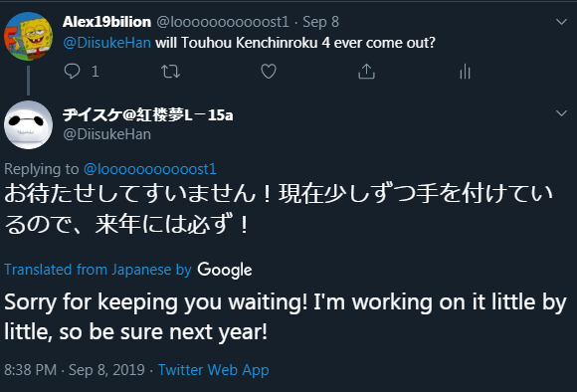The width and height of the screenshot is (577, 392).
Task: Expand the chevron menu on DiisukeHan's reply
Action: pos(561,113)
